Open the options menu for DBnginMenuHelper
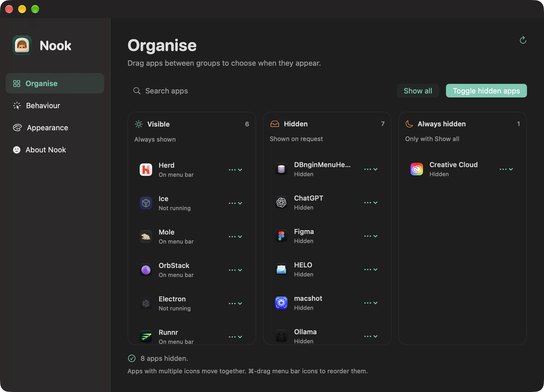 (371, 169)
